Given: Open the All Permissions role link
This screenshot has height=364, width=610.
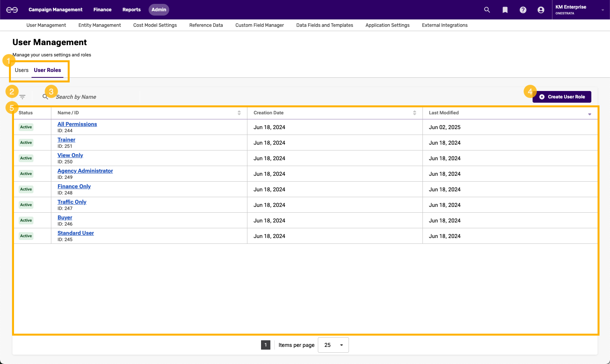Looking at the screenshot, I should pyautogui.click(x=77, y=124).
